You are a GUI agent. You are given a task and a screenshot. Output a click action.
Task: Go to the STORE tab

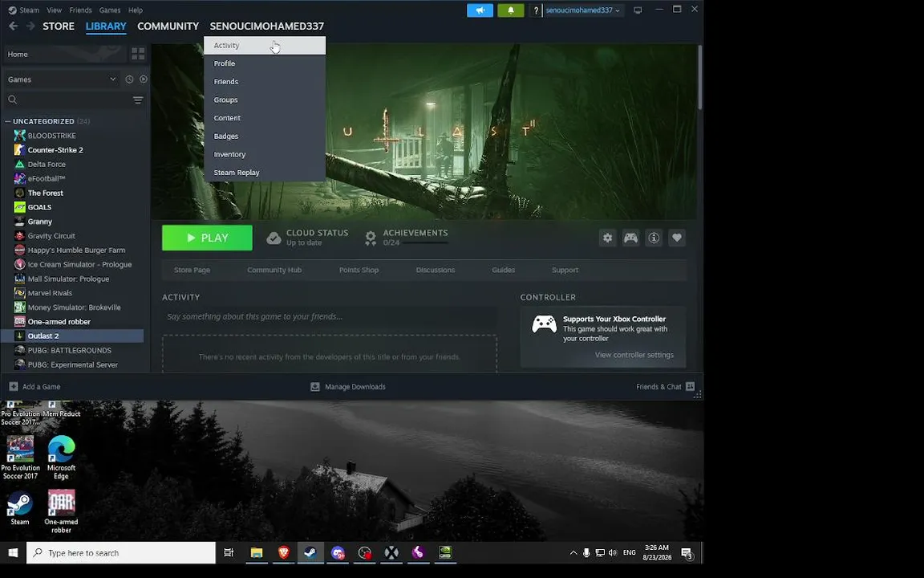[59, 26]
